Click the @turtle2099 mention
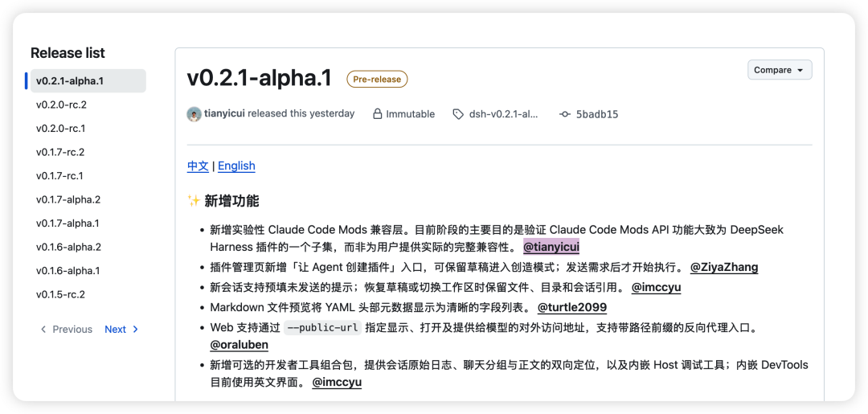The image size is (868, 414). (572, 307)
